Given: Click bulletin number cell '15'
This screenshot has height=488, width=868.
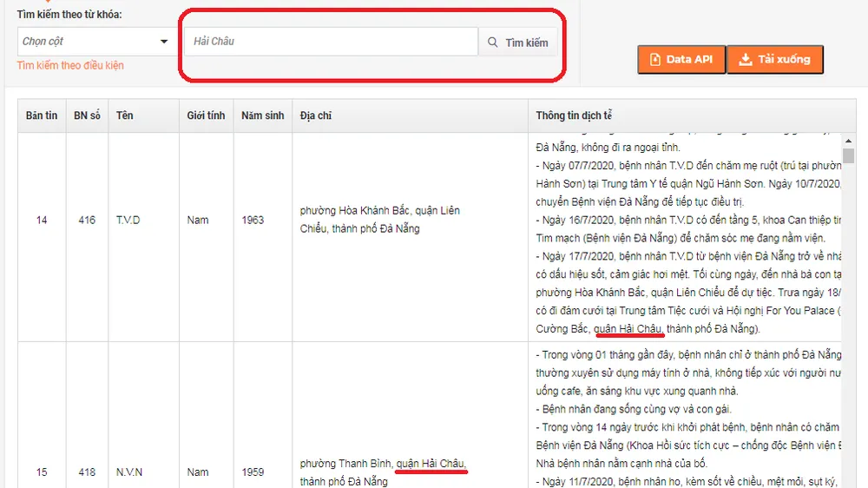Looking at the screenshot, I should pos(42,472).
